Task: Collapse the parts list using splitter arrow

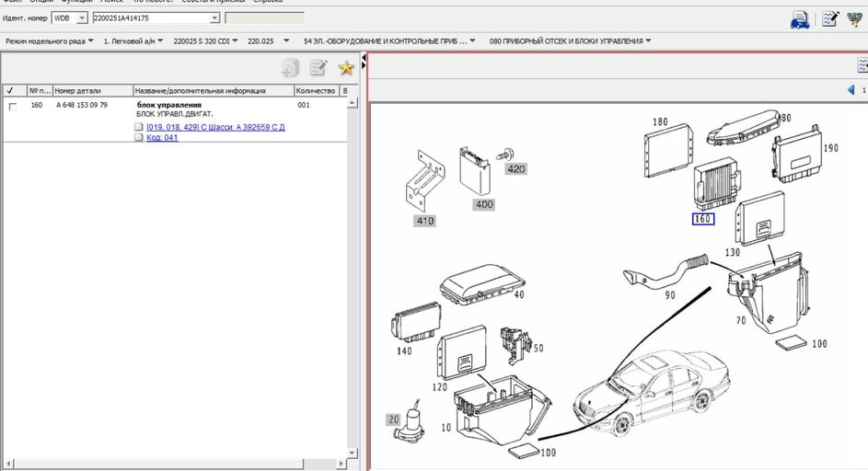Action: tap(364, 60)
